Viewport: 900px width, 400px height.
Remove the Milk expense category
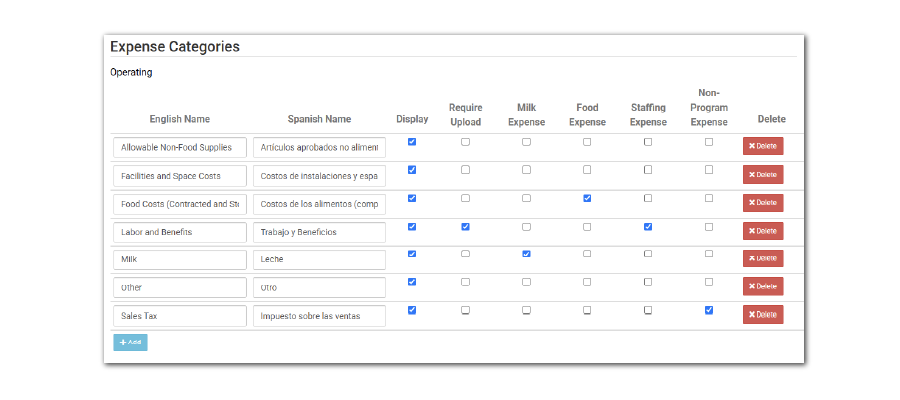pos(763,258)
